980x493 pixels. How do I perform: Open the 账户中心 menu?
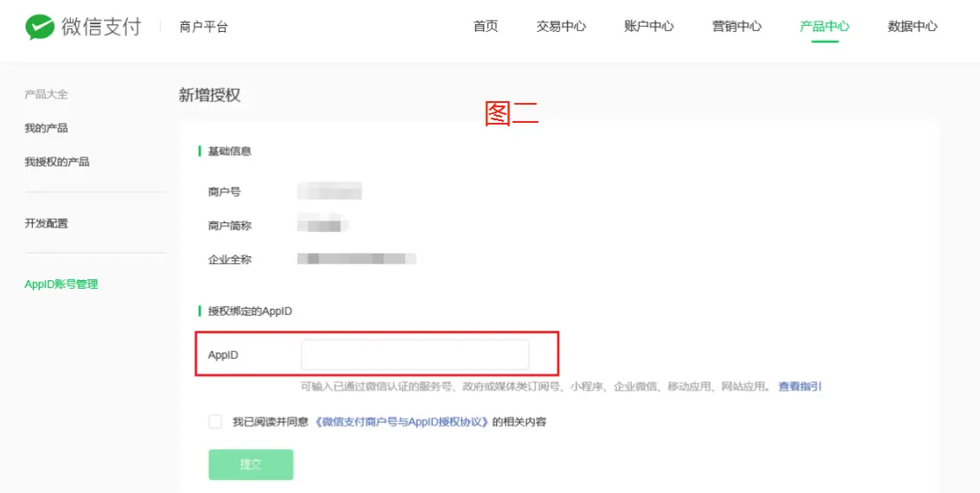point(648,26)
